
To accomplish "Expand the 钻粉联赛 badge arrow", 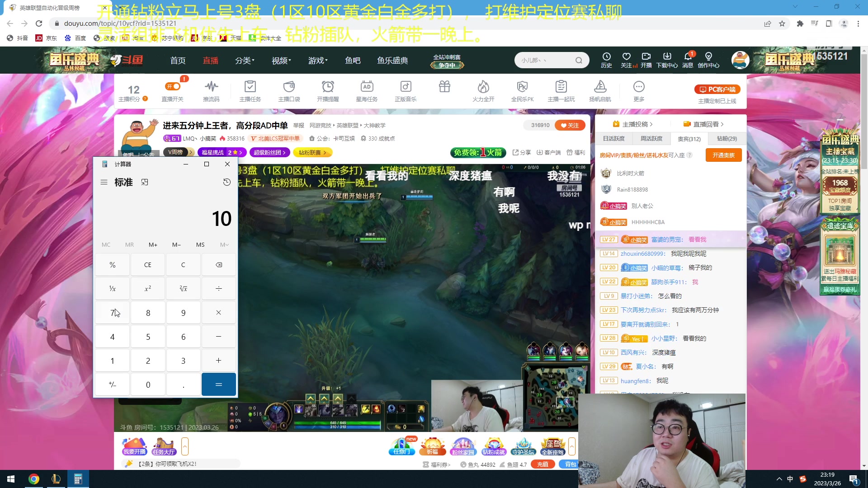I will click(325, 152).
